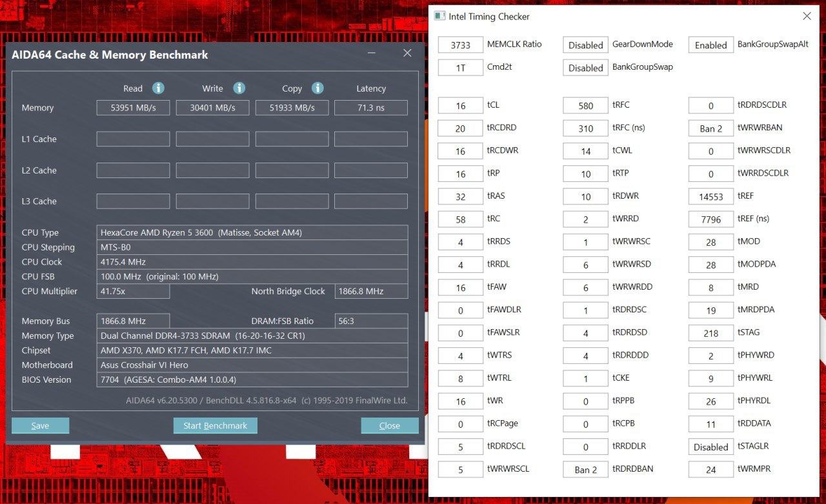Click the tWRWRBAN Ban 2 box
826x504 pixels.
tap(710, 128)
